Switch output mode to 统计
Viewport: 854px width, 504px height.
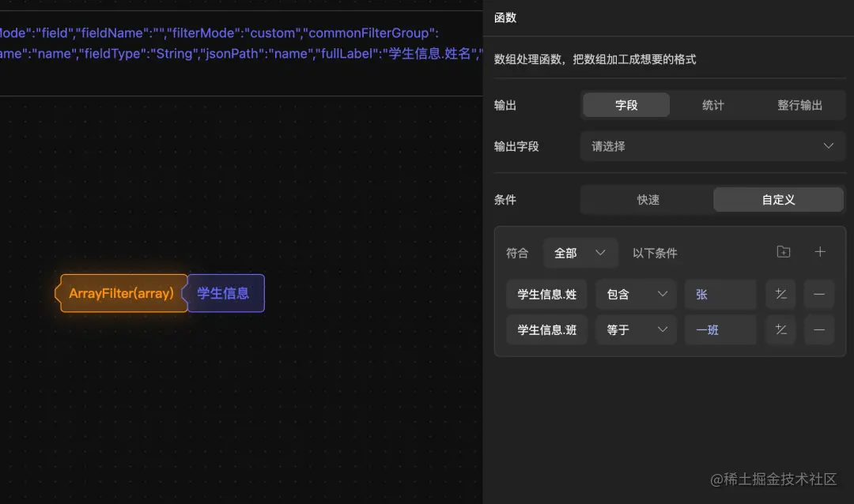(x=712, y=104)
